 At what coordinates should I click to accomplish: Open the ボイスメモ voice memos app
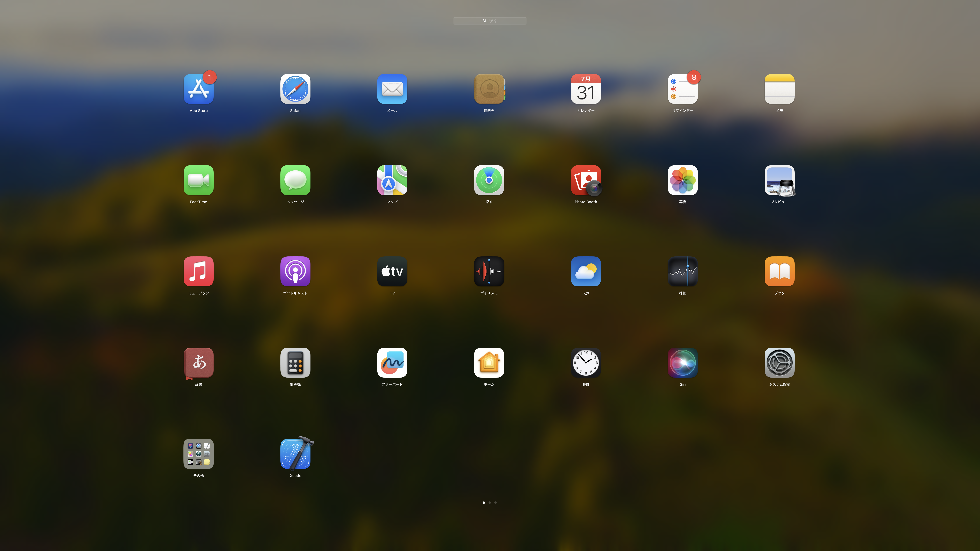[489, 272]
